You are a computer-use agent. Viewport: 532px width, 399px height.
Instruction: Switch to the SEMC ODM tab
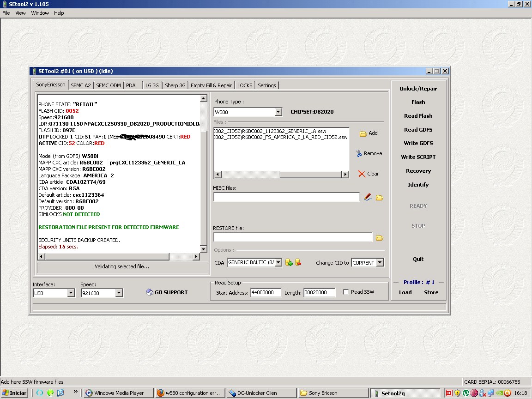tap(108, 85)
